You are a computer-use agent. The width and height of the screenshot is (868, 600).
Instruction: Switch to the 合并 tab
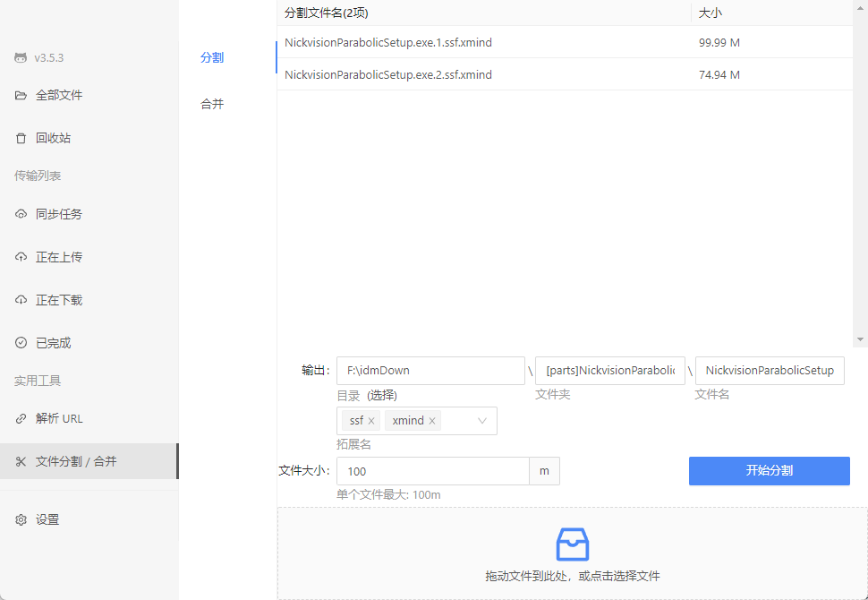pyautogui.click(x=212, y=104)
